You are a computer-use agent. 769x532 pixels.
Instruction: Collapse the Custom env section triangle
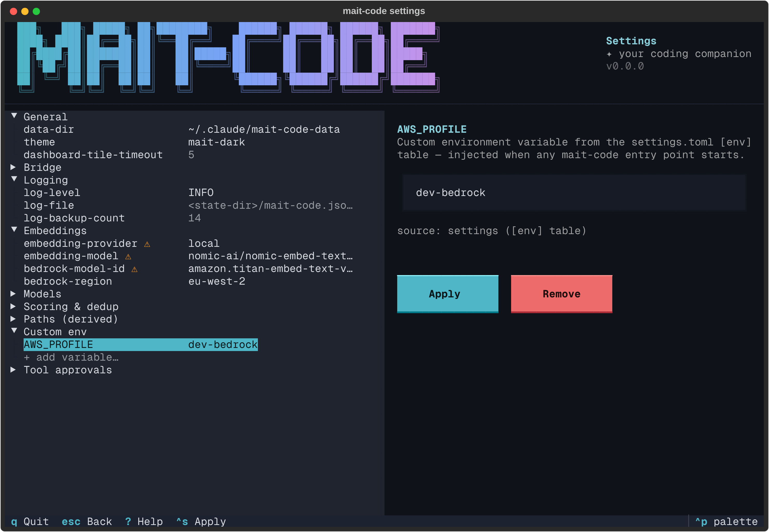coord(14,331)
